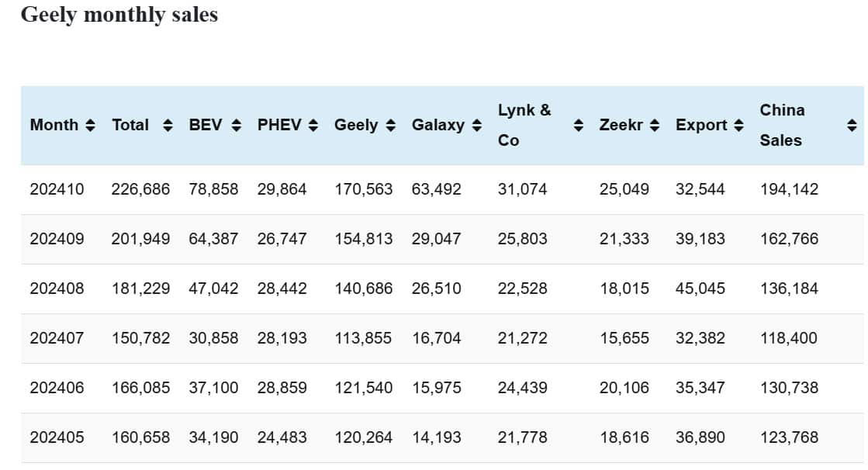Viewport: 868px width, 470px height.
Task: Sort Zeekr column via its arrow icon
Action: coord(655,125)
